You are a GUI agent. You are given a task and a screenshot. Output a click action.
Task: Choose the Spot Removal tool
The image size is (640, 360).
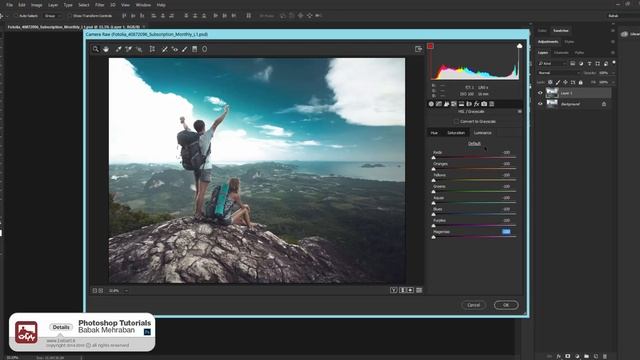pos(164,49)
